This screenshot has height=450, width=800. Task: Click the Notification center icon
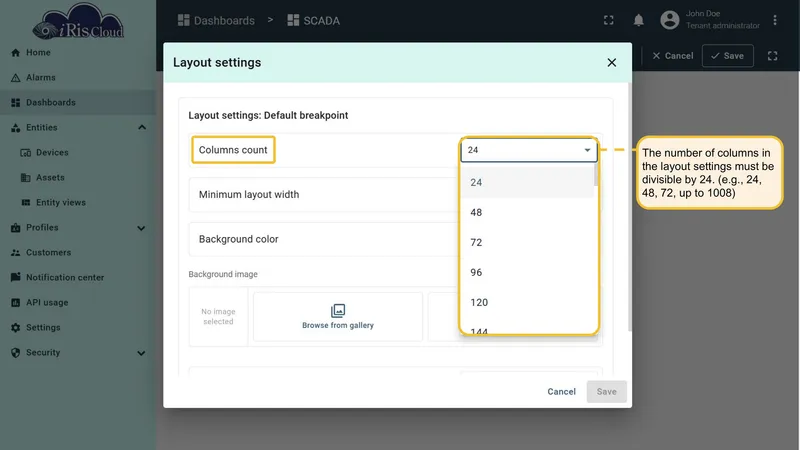16,277
